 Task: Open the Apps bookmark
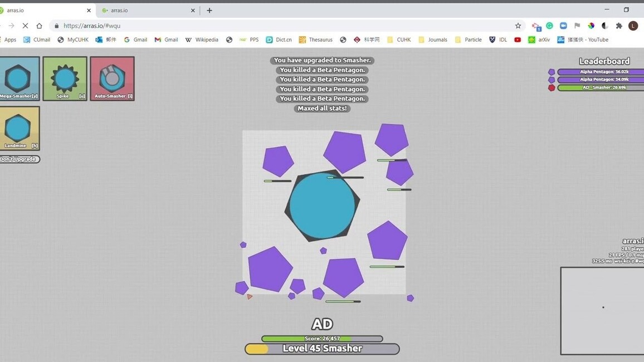[x=8, y=40]
